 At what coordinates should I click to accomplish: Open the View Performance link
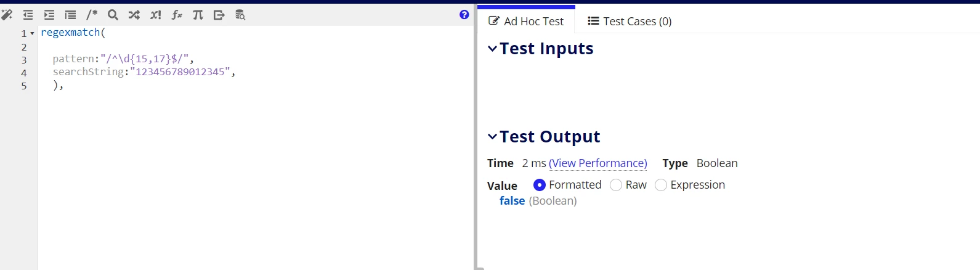tap(598, 163)
